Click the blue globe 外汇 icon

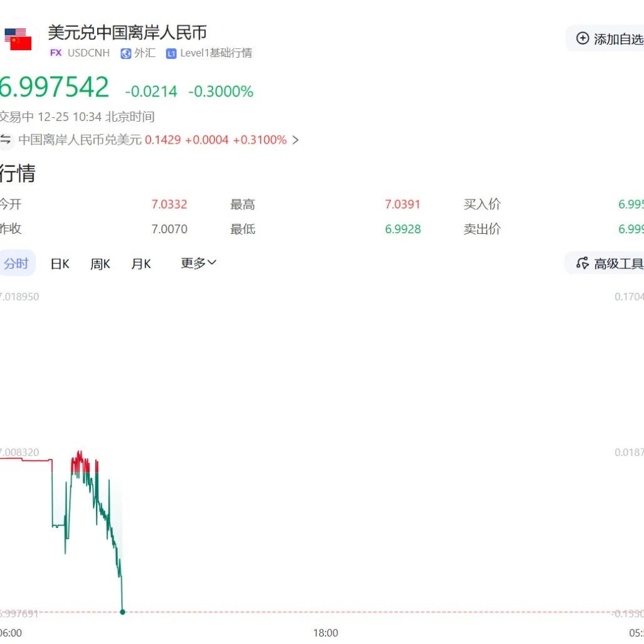[x=125, y=53]
